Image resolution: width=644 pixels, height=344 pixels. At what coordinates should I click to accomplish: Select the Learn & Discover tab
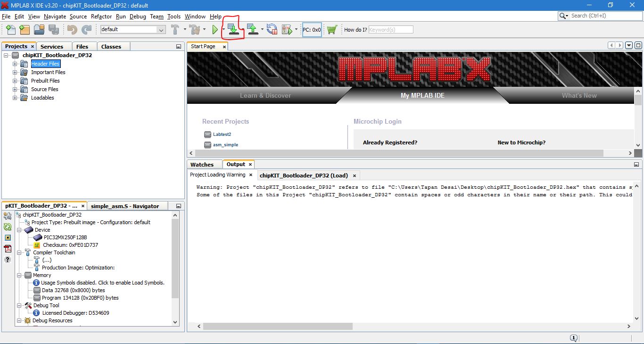(x=265, y=95)
